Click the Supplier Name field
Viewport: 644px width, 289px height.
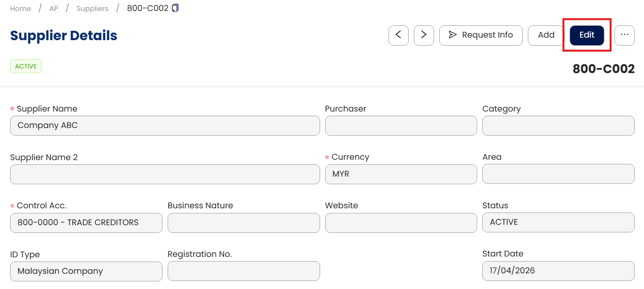[x=165, y=125]
